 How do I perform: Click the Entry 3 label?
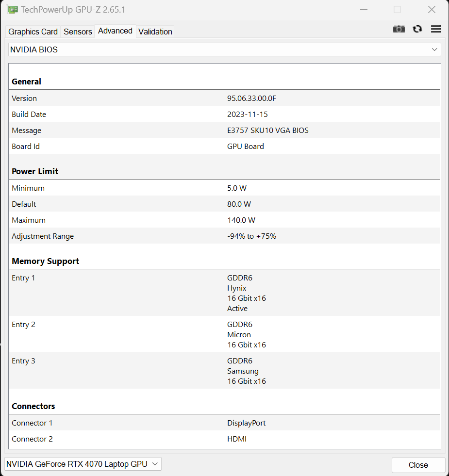[23, 361]
